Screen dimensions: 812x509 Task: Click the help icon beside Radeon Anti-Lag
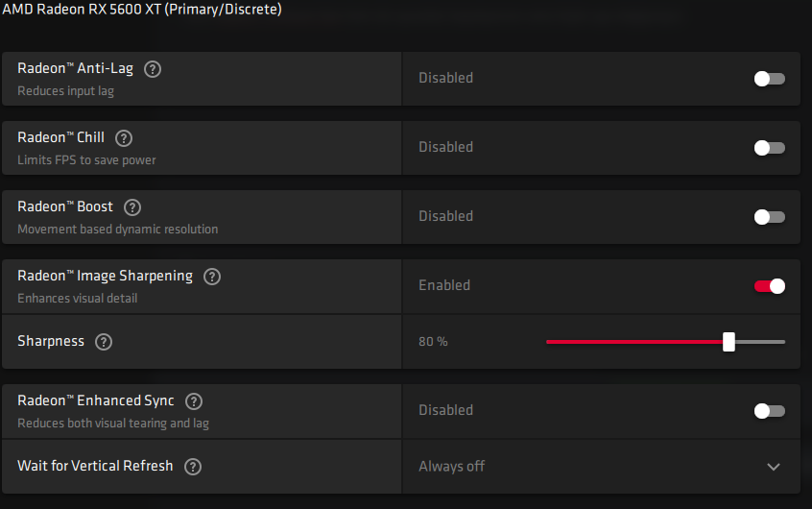[153, 69]
